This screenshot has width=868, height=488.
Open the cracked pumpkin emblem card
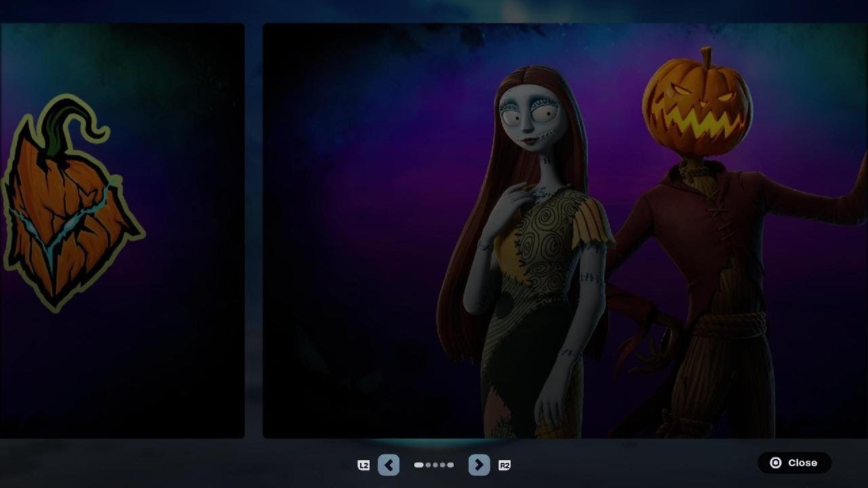pos(122,230)
